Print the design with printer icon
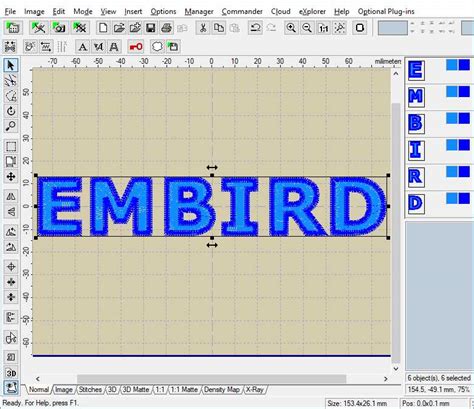 pyautogui.click(x=166, y=28)
